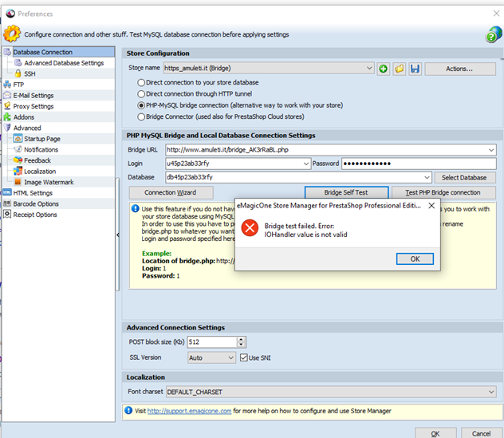504x438 pixels.
Task: Click the E-Mail Settings envelope icon
Action: click(x=7, y=96)
